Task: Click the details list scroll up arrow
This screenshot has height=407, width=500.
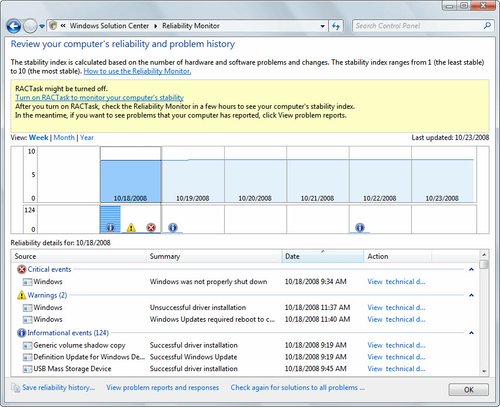Action: tap(484, 255)
